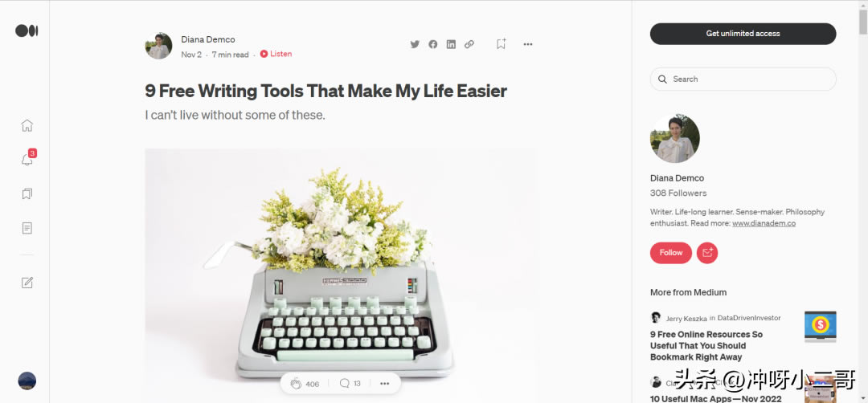Start writing with the pencil icon
The width and height of the screenshot is (868, 403).
27,283
